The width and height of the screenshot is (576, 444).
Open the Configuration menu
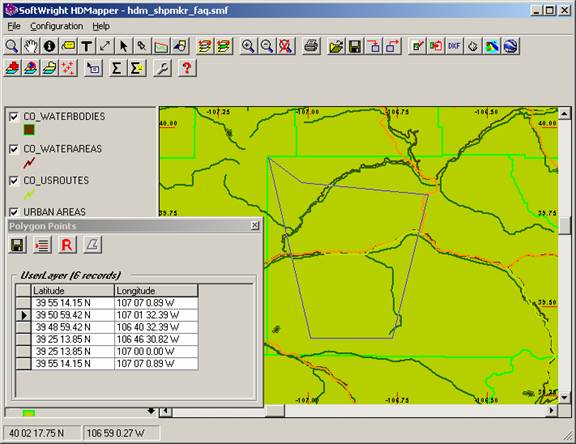pos(57,26)
